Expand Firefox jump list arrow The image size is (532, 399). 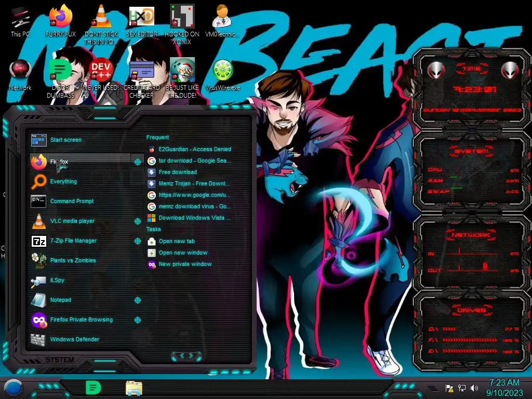(x=137, y=162)
